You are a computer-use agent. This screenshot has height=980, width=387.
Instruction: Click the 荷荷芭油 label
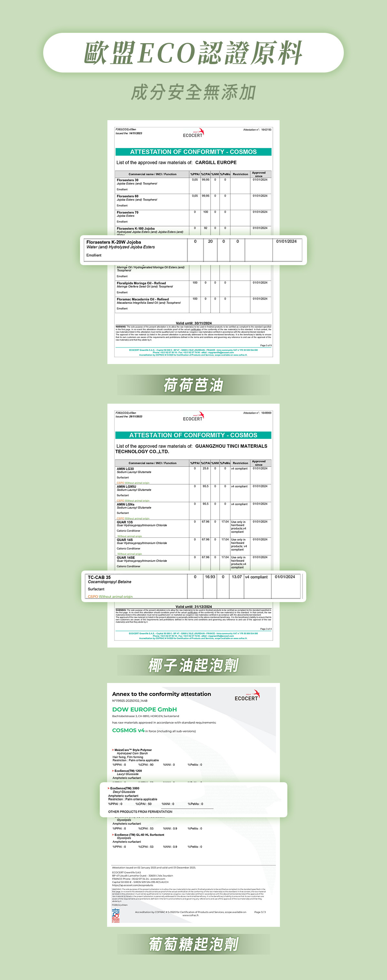pos(193,385)
